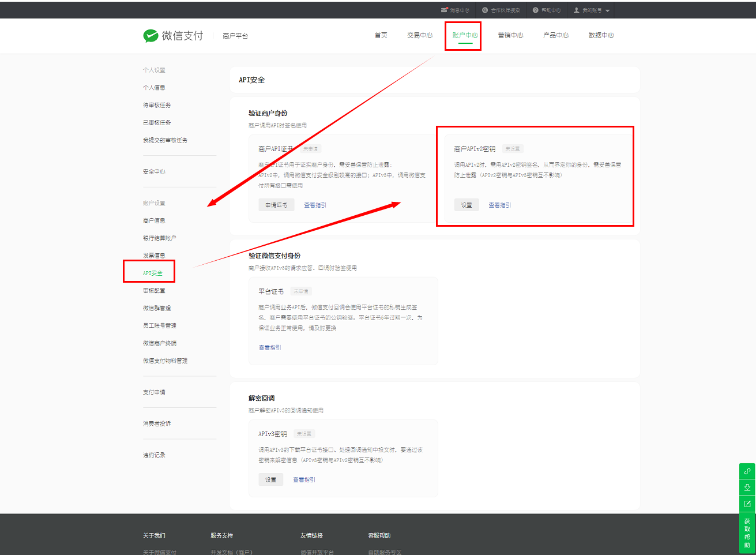Open 发票信息 in the sidebar
This screenshot has width=756, height=555.
[x=154, y=256]
